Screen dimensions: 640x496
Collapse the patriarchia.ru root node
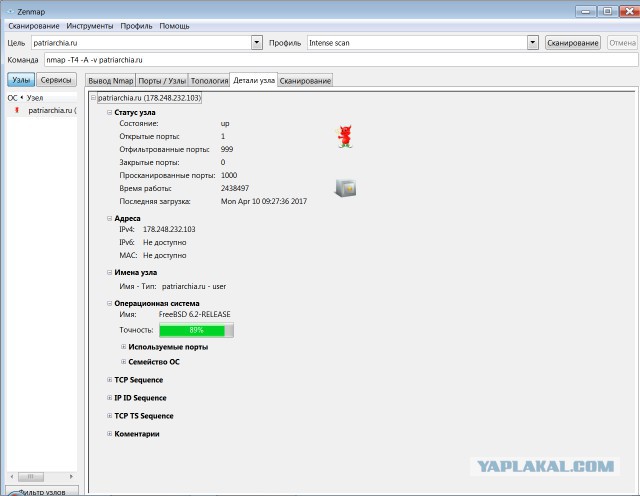93,98
